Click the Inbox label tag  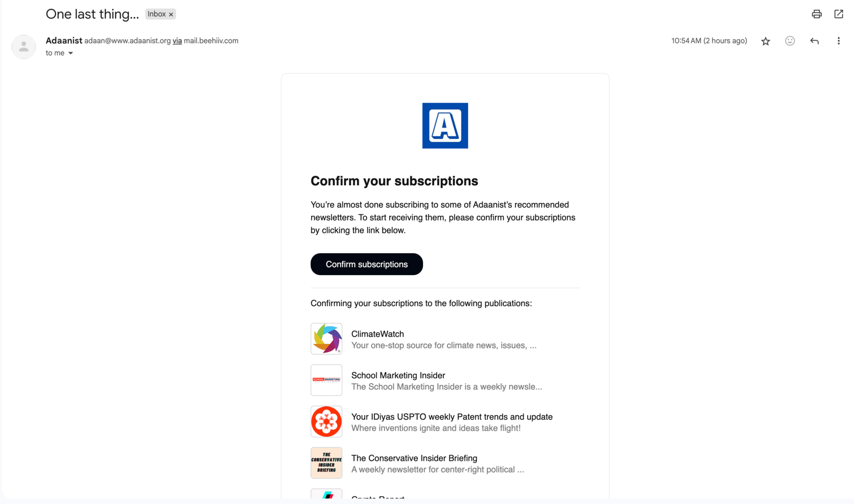click(x=157, y=14)
